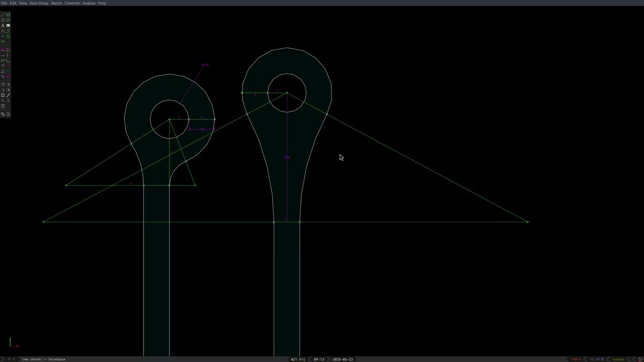Image resolution: width=644 pixels, height=362 pixels.
Task: Toggle the Reference Dimension icon
Action: click(x=8, y=76)
